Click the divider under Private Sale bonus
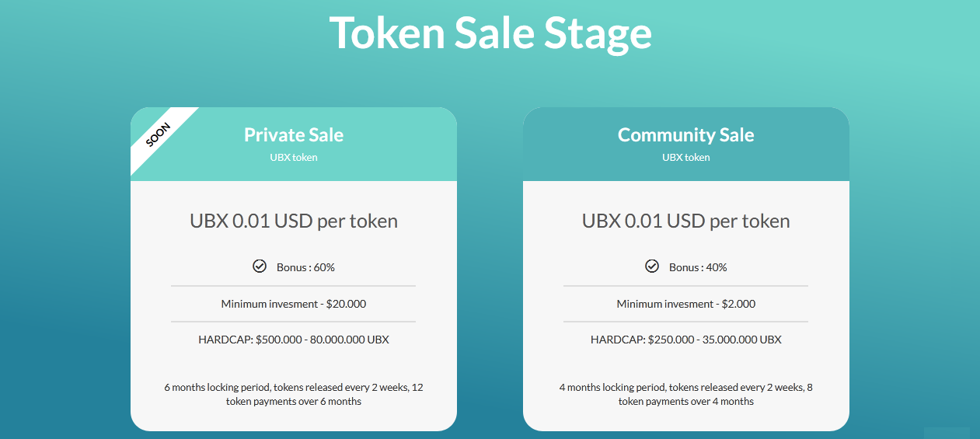 pyautogui.click(x=294, y=286)
